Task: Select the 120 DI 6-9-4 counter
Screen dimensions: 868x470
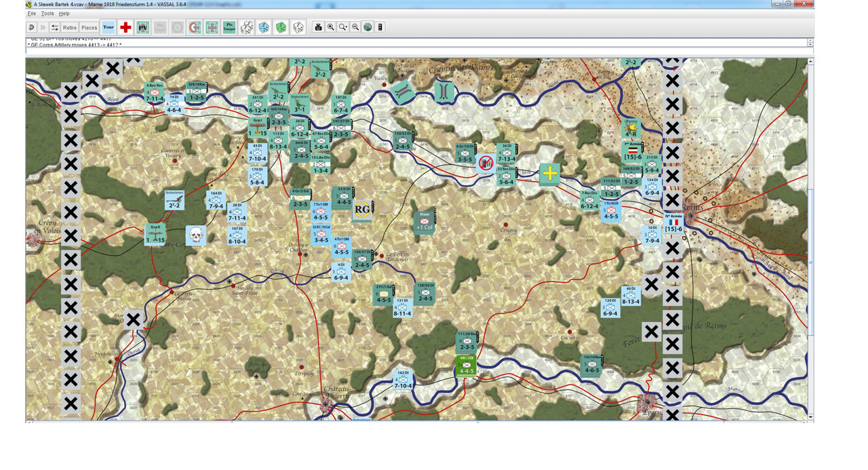Action: (610, 307)
